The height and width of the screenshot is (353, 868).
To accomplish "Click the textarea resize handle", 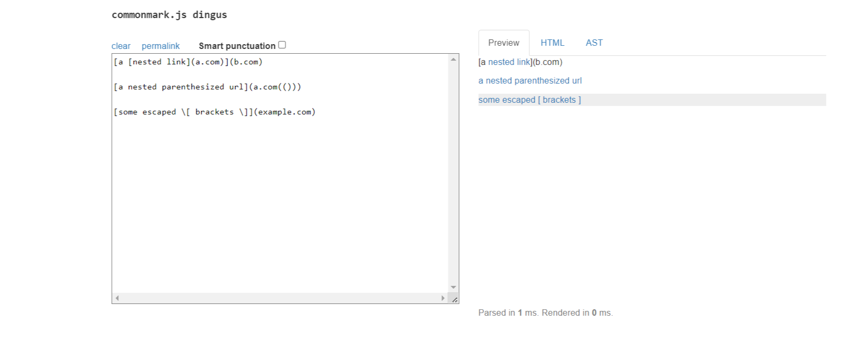I will 454,299.
